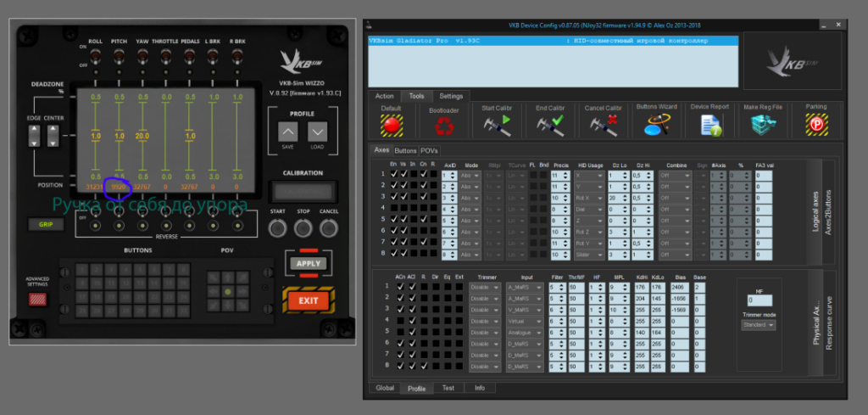Toggle the L BRK reverse button

point(214,226)
